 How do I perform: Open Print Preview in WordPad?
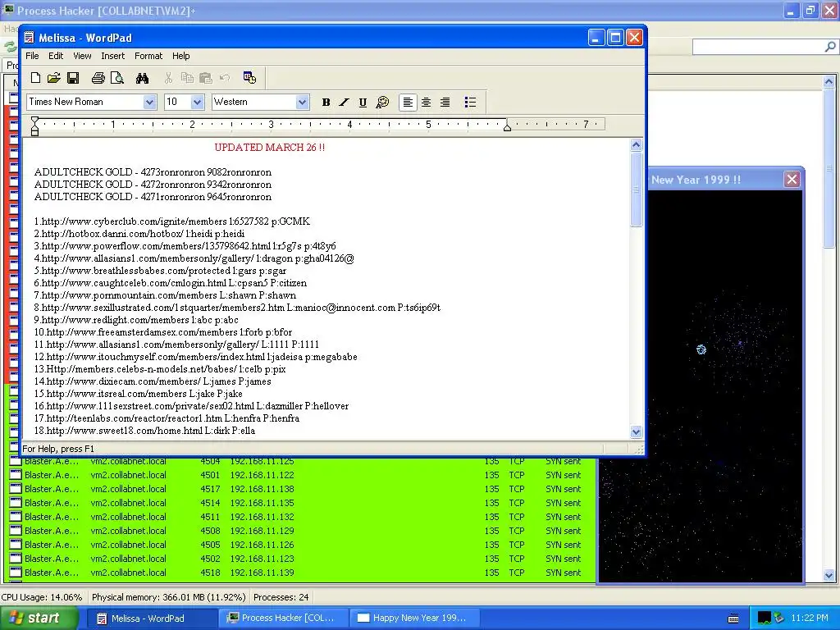coord(116,78)
